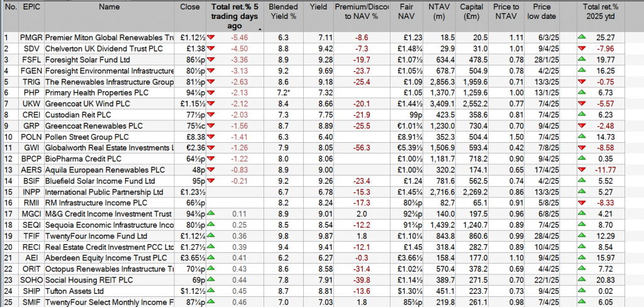
Task: Sort by the Name column header
Action: [x=109, y=7]
